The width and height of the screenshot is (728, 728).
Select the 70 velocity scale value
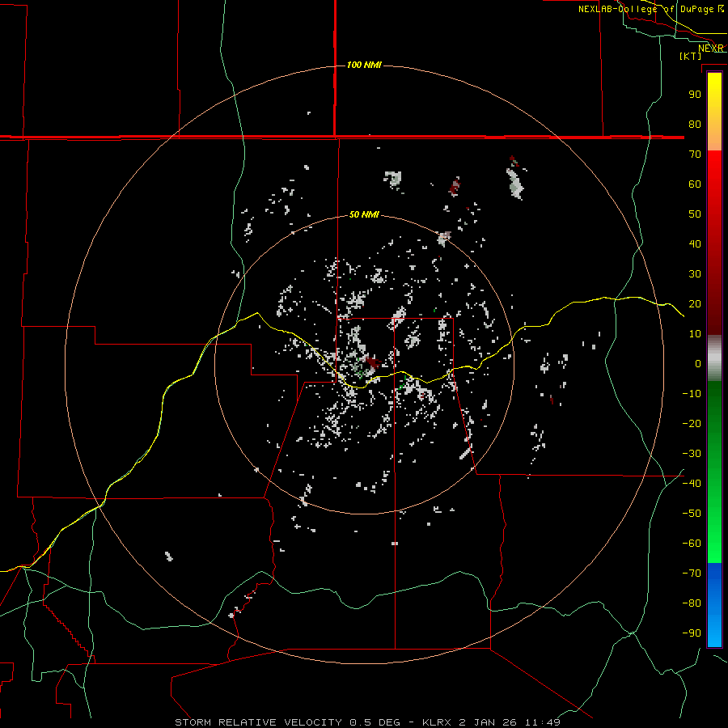(695, 154)
